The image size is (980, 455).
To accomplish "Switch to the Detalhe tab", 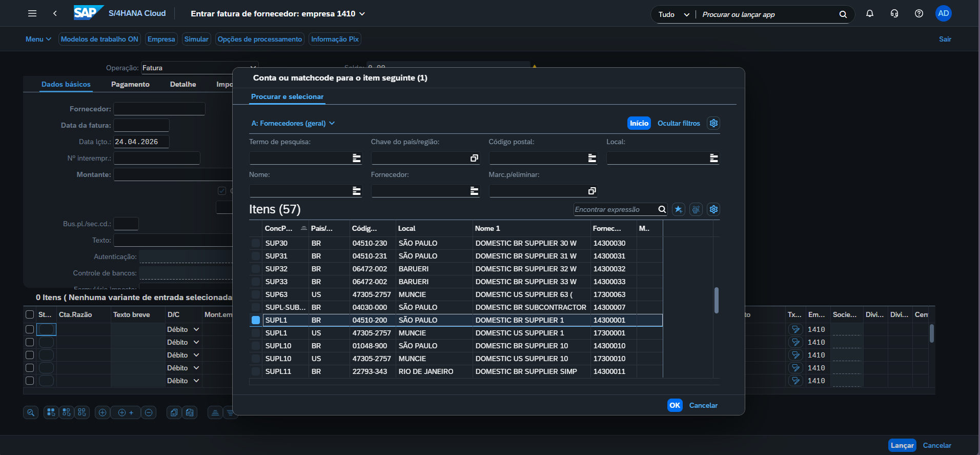I will (x=183, y=84).
